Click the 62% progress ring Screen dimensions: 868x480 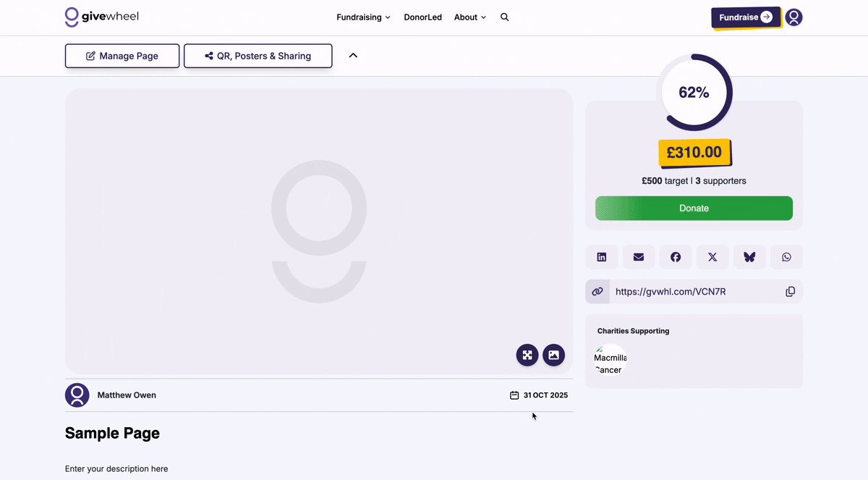[x=694, y=93]
